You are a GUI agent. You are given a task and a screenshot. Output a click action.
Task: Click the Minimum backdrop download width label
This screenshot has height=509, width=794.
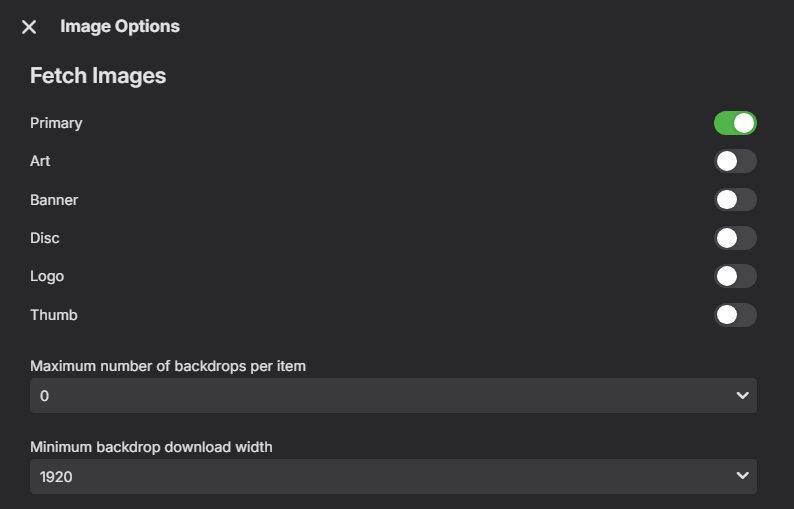(151, 447)
